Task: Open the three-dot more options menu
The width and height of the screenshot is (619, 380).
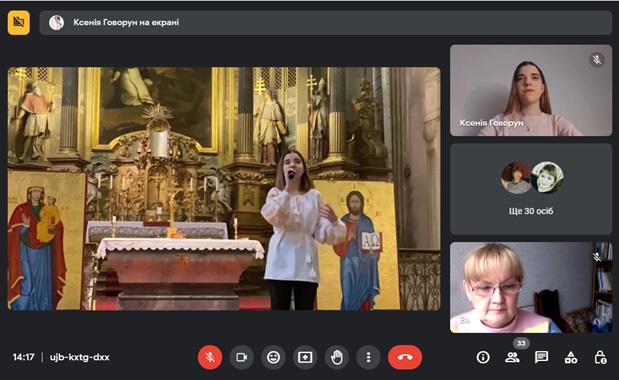Action: (x=368, y=358)
